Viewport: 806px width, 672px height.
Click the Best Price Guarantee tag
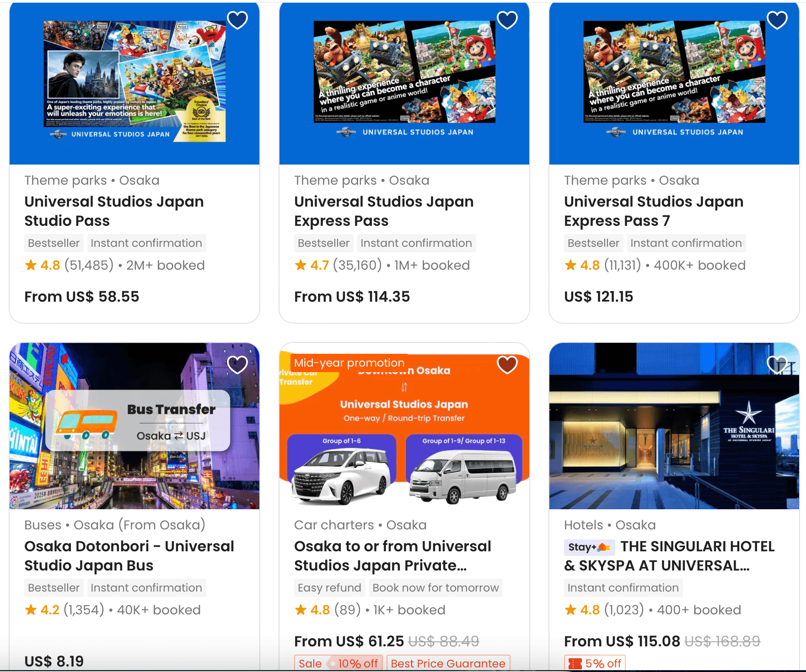[x=448, y=663]
